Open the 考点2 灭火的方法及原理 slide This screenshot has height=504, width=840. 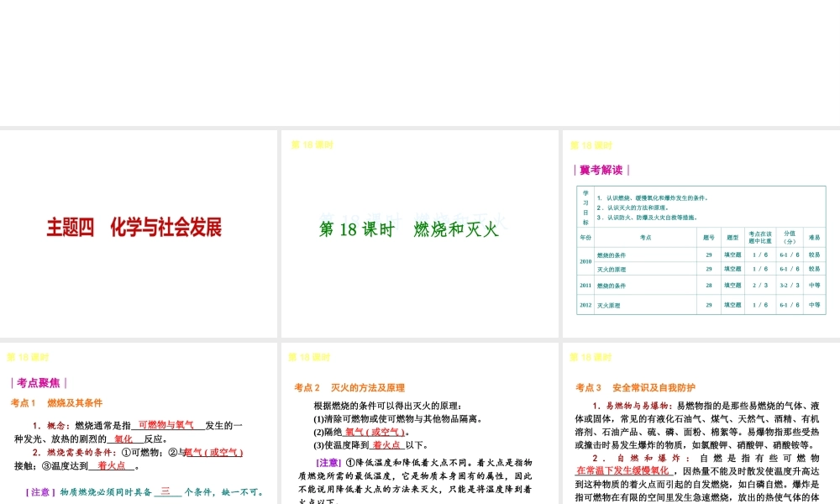tap(419, 423)
